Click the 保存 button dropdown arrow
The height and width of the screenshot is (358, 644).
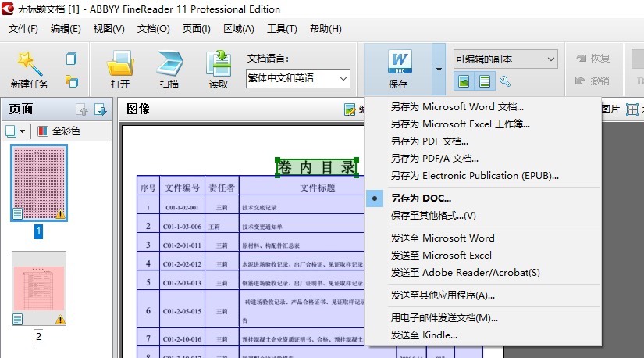tap(439, 69)
